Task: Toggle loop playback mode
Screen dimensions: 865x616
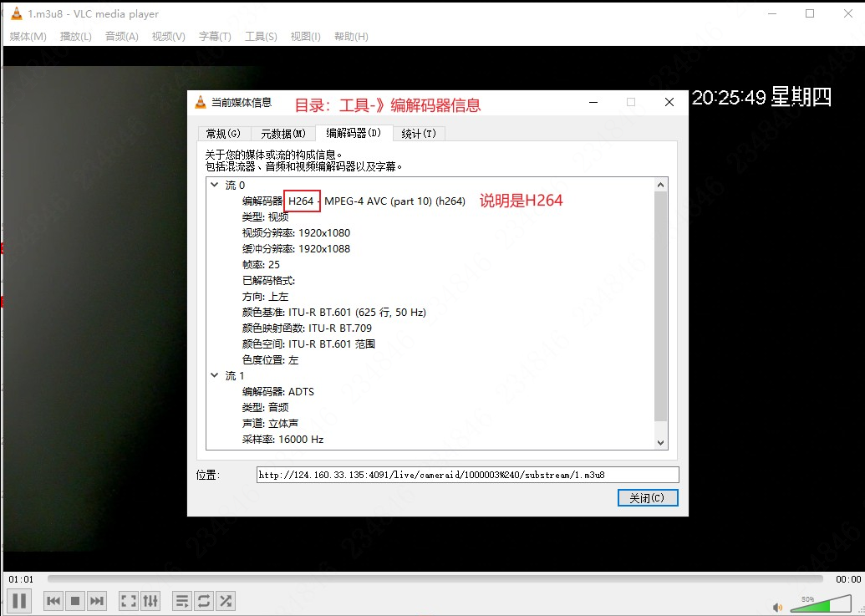Action: coord(204,601)
